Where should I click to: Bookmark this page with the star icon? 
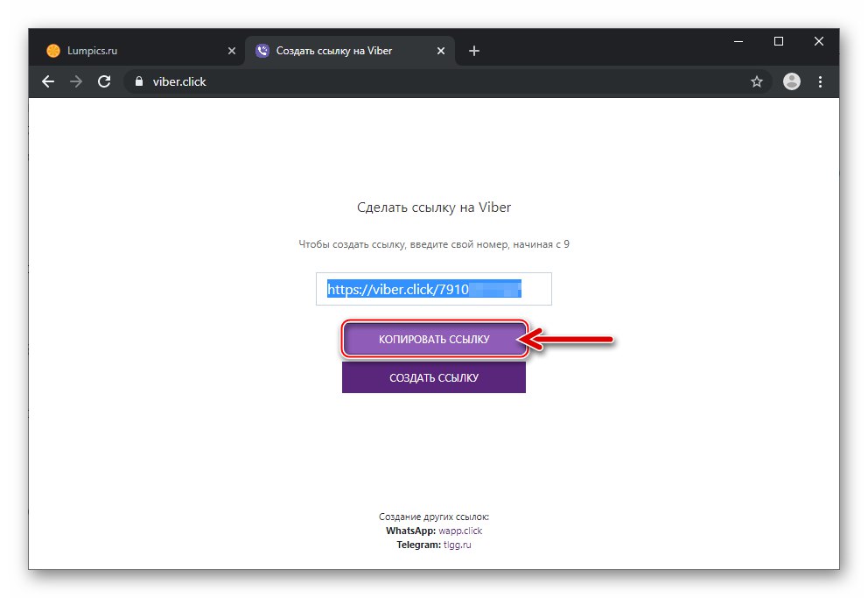coord(757,81)
